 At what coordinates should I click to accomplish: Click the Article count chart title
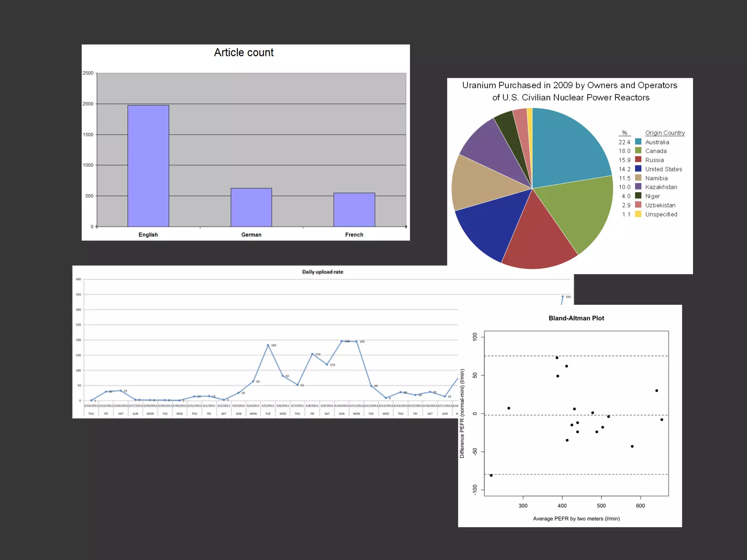[244, 52]
